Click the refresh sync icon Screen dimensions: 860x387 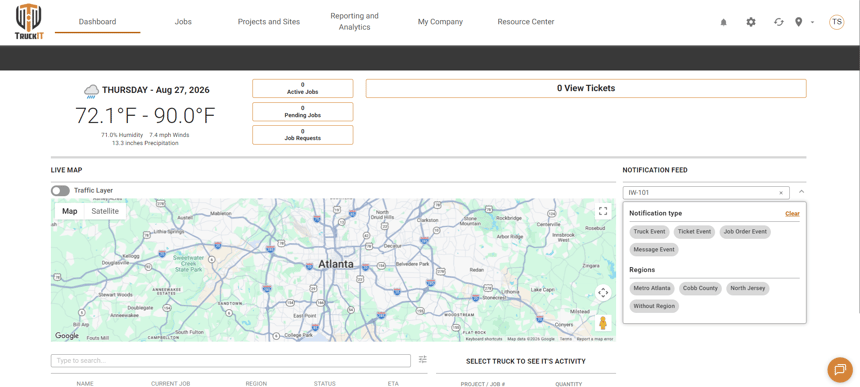click(x=779, y=22)
